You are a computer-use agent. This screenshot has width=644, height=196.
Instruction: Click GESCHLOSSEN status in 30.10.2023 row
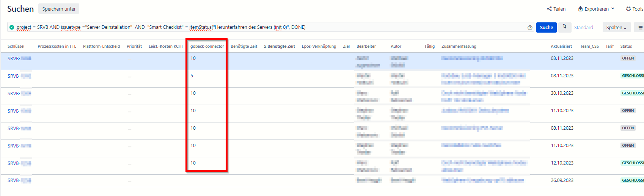(x=632, y=93)
